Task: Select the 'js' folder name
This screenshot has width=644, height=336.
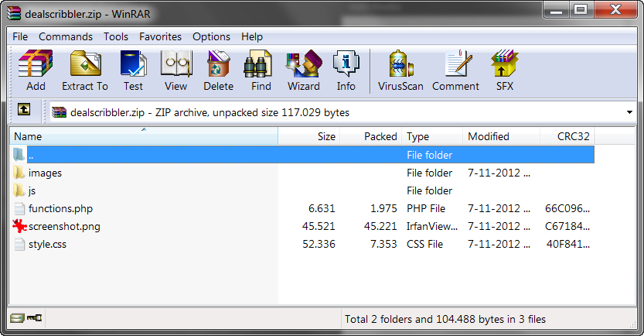Action: point(32,190)
